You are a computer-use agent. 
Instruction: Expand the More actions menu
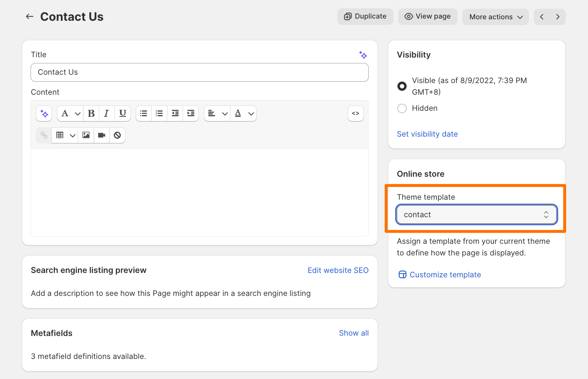point(495,17)
